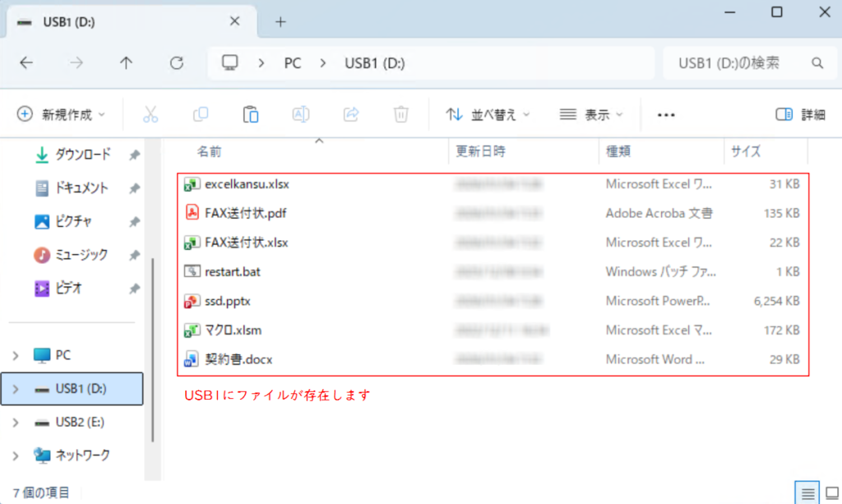Screen dimensions: 842x504
Task: Click the Cut scissors icon in toolbar
Action: coord(150,114)
